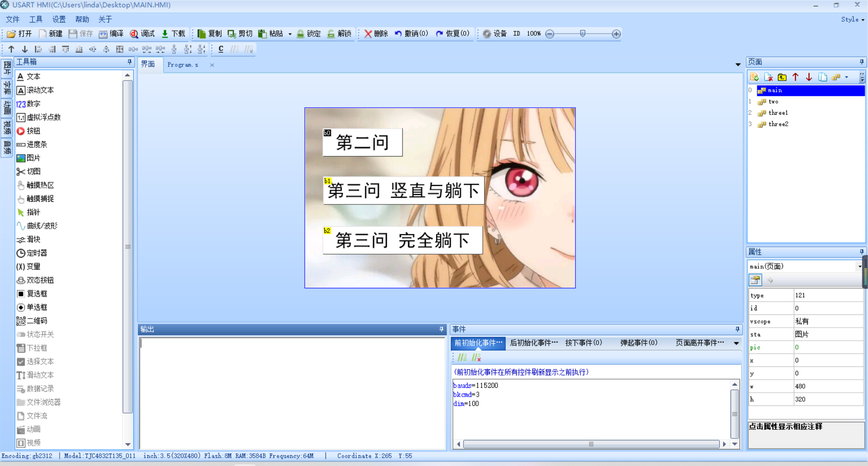The width and height of the screenshot is (868, 466).
Task: Click the bring-forward up arrow in alignment toolbar
Action: (x=11, y=49)
